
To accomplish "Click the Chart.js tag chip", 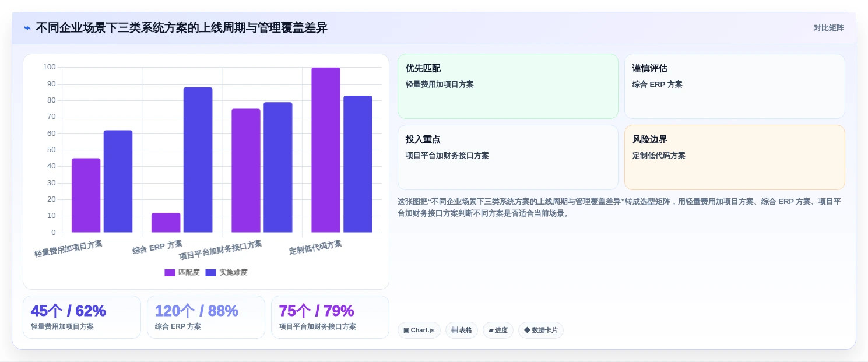I will pyautogui.click(x=419, y=331).
